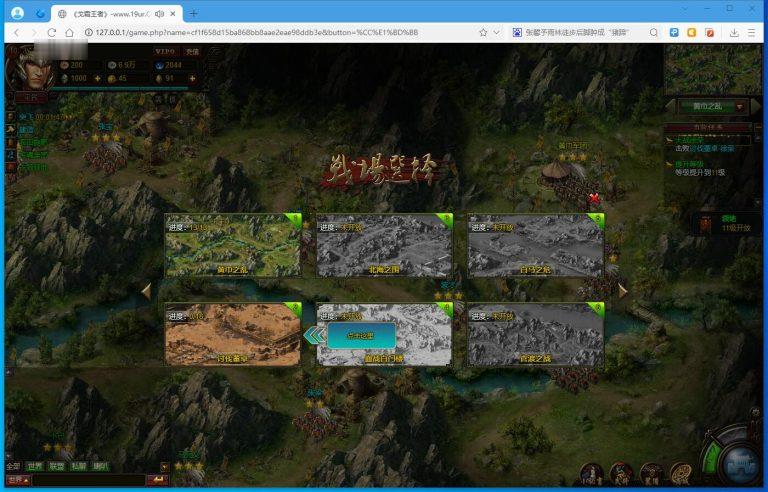
Task: Reload the browser page
Action: coord(51,32)
